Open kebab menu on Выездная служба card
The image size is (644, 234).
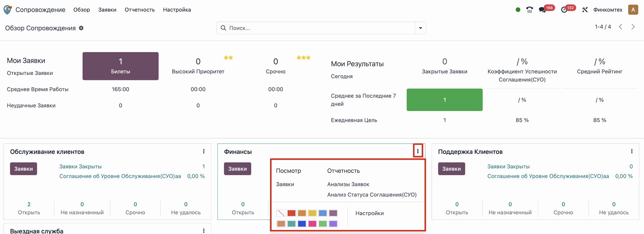point(204,231)
